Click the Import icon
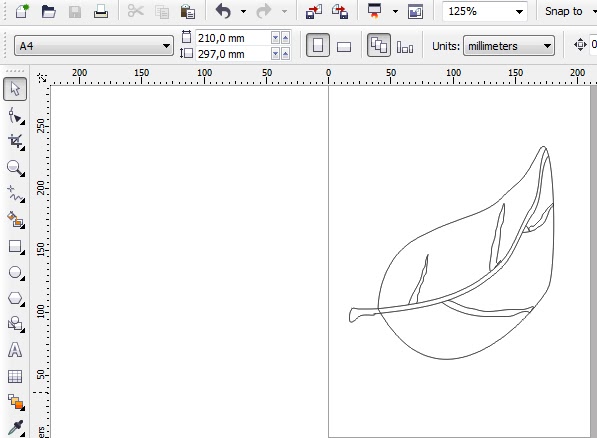 [x=314, y=11]
